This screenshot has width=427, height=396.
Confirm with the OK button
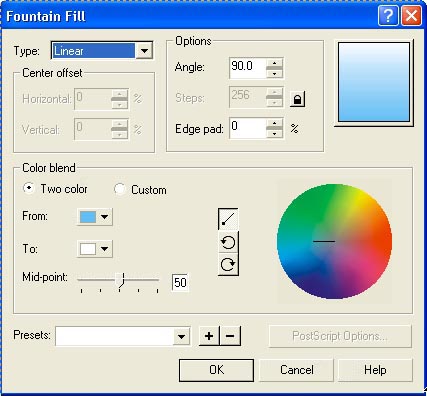click(x=216, y=370)
